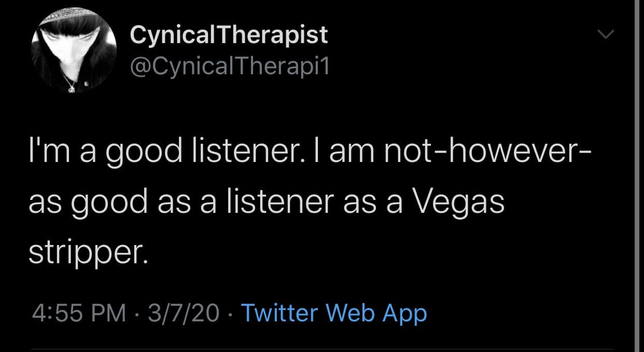Click the vertical scrollbar on right edge
The height and width of the screenshot is (352, 644).
(637, 176)
